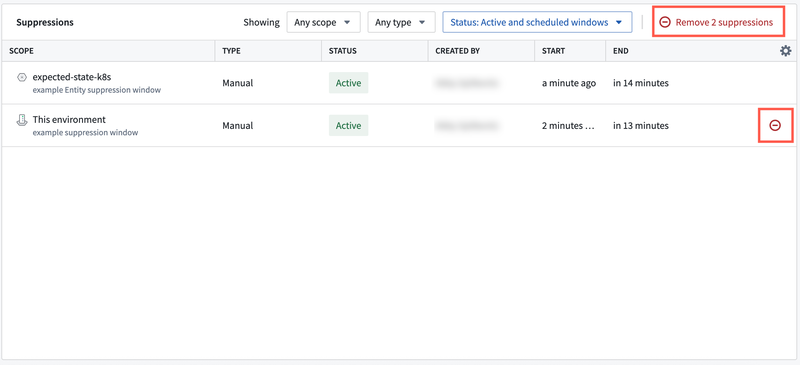Open the Any scope dropdown
Viewport: 800px width, 365px height.
(x=323, y=22)
